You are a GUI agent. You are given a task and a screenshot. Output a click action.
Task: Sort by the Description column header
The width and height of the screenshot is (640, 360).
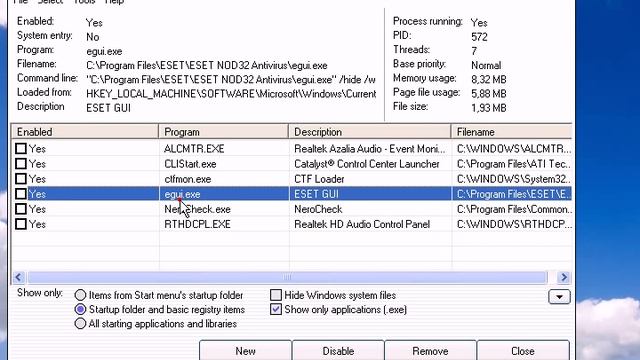coord(370,132)
